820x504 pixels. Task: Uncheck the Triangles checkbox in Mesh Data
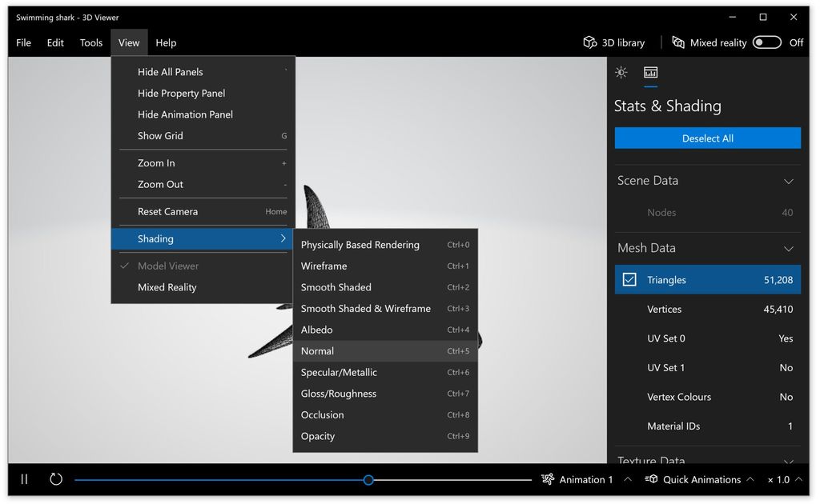point(629,280)
